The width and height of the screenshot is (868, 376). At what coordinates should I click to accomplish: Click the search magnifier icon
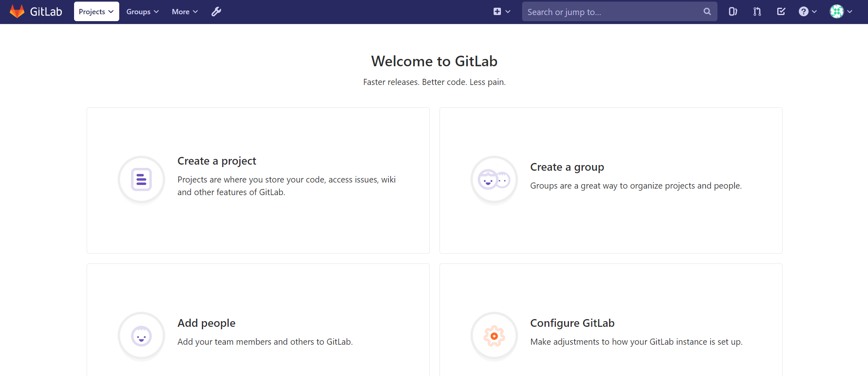707,12
